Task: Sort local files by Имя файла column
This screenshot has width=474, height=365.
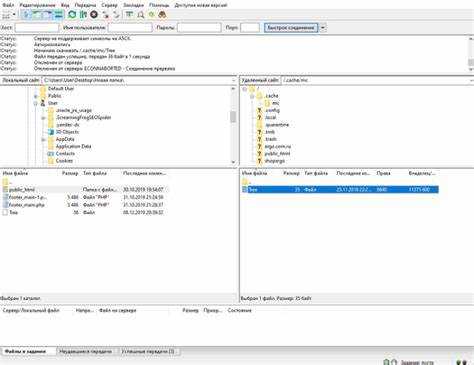Action: point(15,173)
